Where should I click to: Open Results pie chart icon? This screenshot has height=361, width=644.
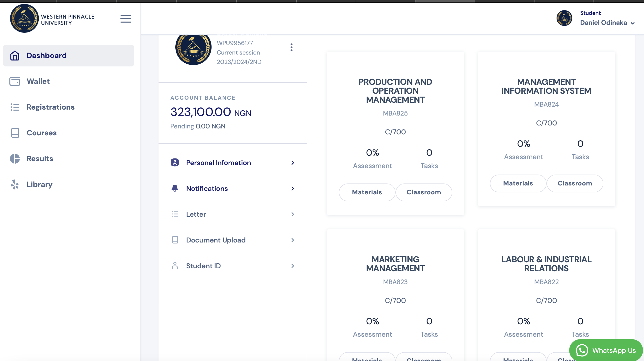coord(15,159)
